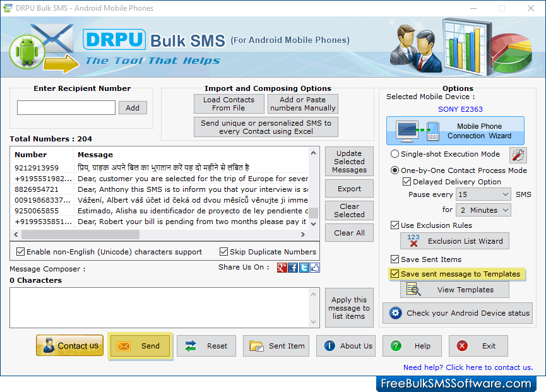Click the contact list vertical scrollbar thumb
Screen dimensions: 546x392
point(313,213)
